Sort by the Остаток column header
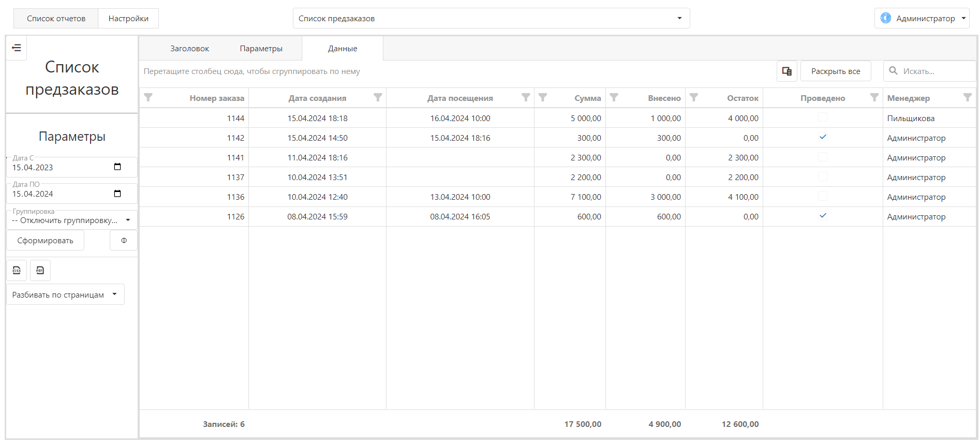This screenshot has width=980, height=443. (743, 98)
